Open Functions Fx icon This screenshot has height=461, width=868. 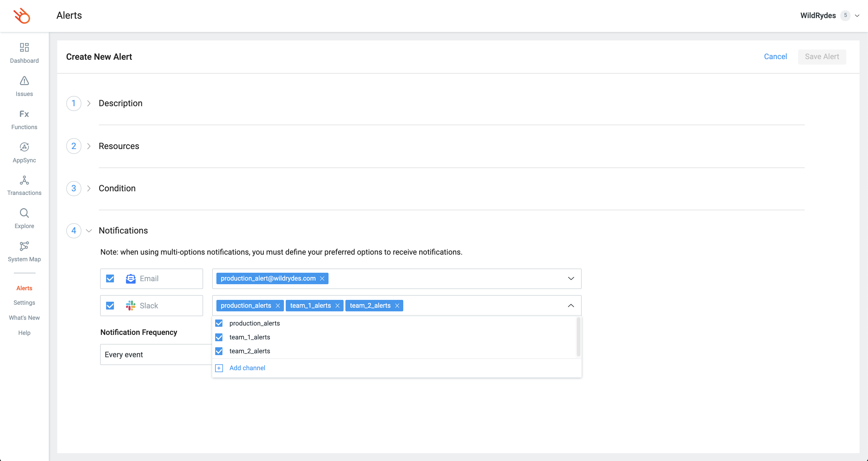pyautogui.click(x=24, y=114)
